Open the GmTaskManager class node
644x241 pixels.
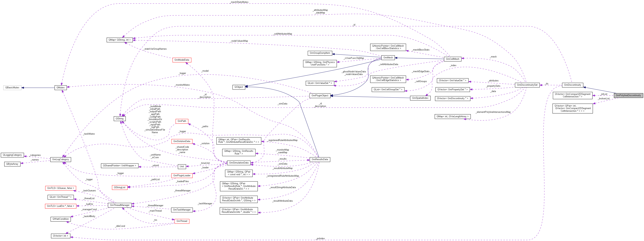point(182,210)
